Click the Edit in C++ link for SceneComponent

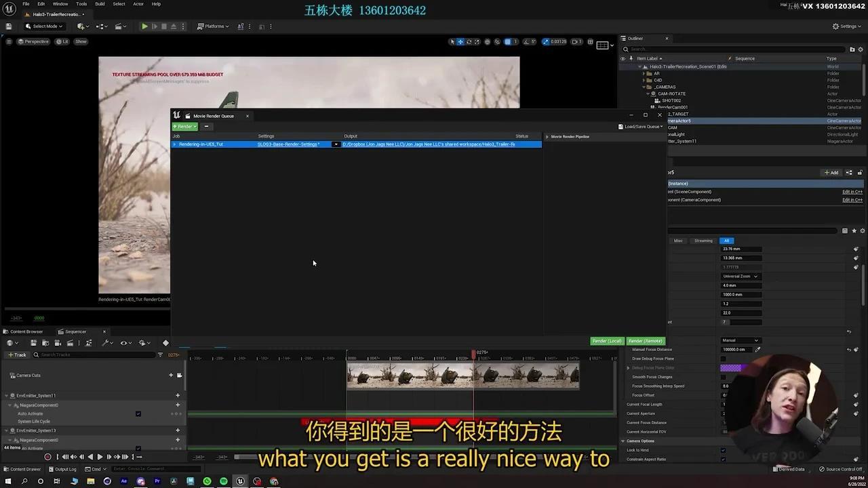(852, 192)
